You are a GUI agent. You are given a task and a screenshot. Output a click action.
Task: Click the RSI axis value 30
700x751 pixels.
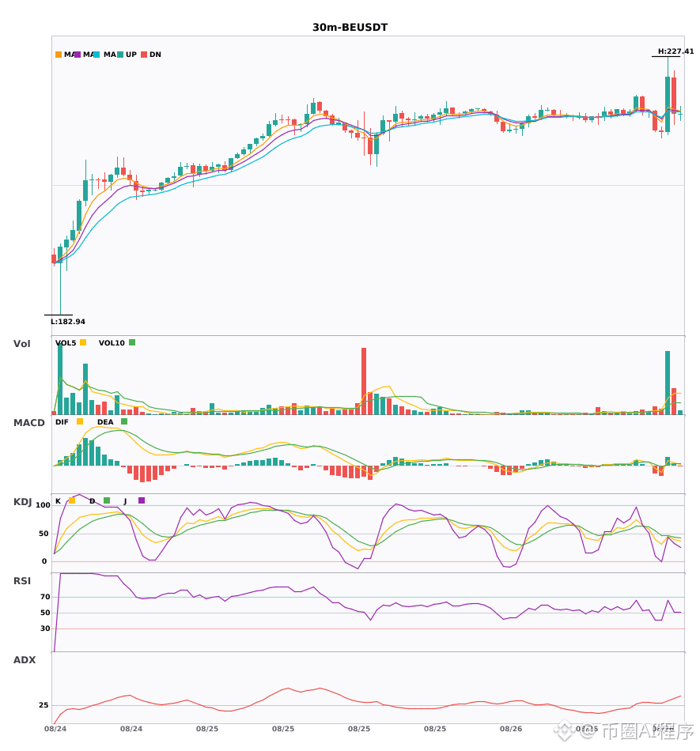click(45, 628)
